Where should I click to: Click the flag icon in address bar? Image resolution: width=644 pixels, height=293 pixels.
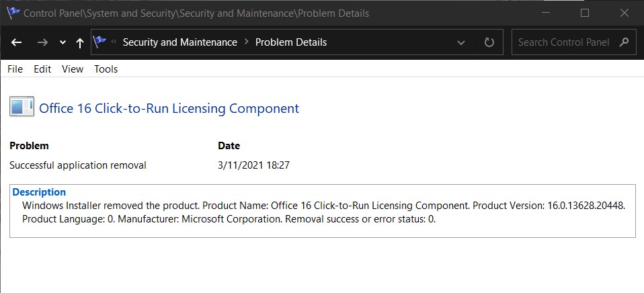coord(99,42)
